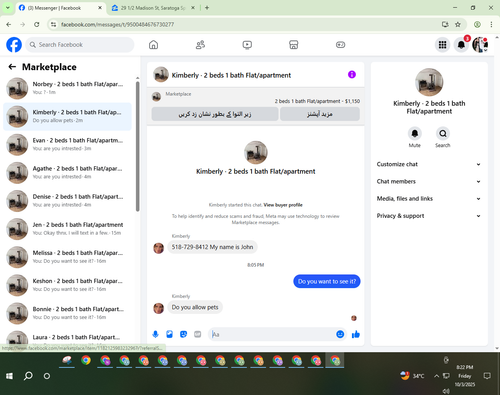The height and width of the screenshot is (395, 500).
Task: Send a thumbs up like
Action: [356, 334]
